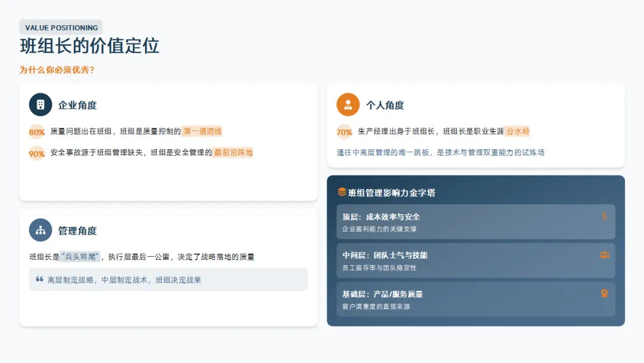Image resolution: width=644 pixels, height=363 pixels.
Task: Click the subtitle 为什么你必须优秀?
Action: click(57, 70)
